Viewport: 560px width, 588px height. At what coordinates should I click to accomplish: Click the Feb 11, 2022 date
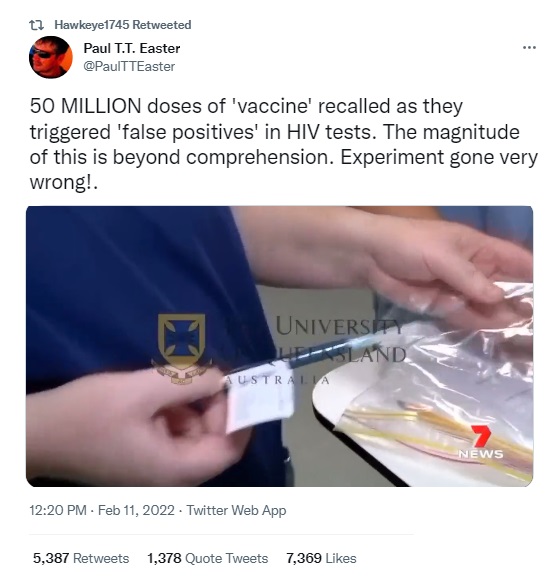[136, 511]
